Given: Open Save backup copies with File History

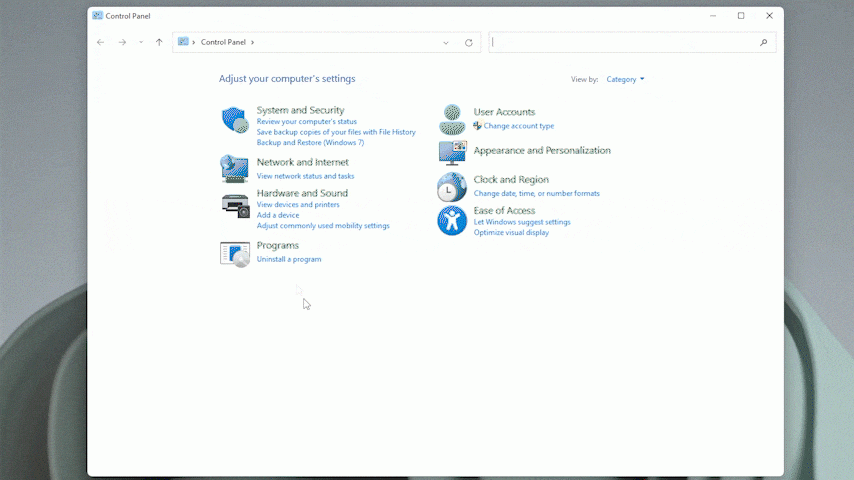Looking at the screenshot, I should tap(336, 132).
